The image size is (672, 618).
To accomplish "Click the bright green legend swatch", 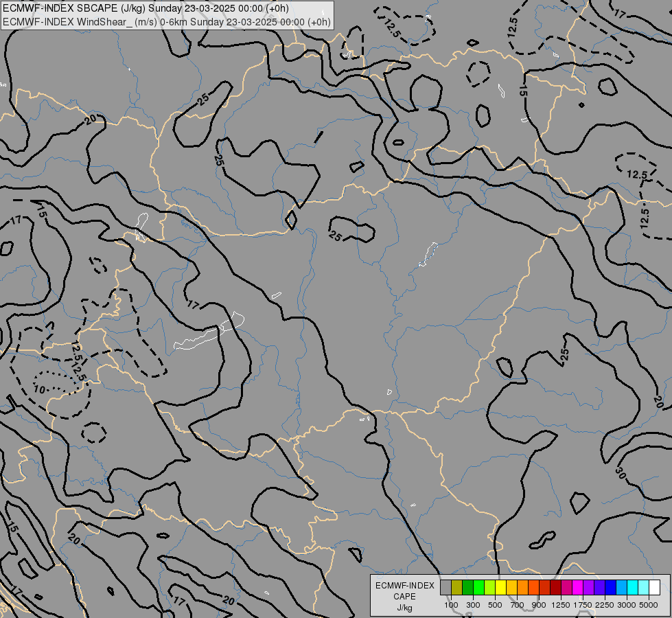I will point(478,587).
